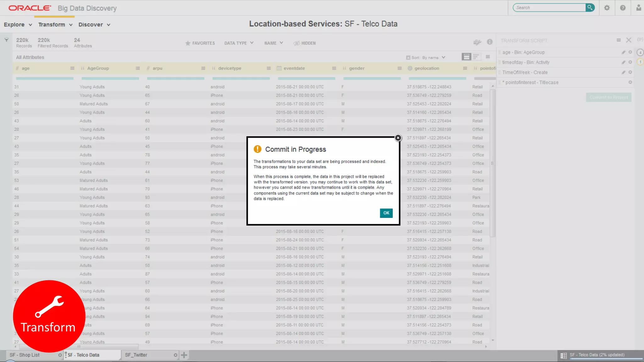Image resolution: width=644 pixels, height=362 pixels.
Task: Open the help question mark icon
Action: (x=623, y=8)
